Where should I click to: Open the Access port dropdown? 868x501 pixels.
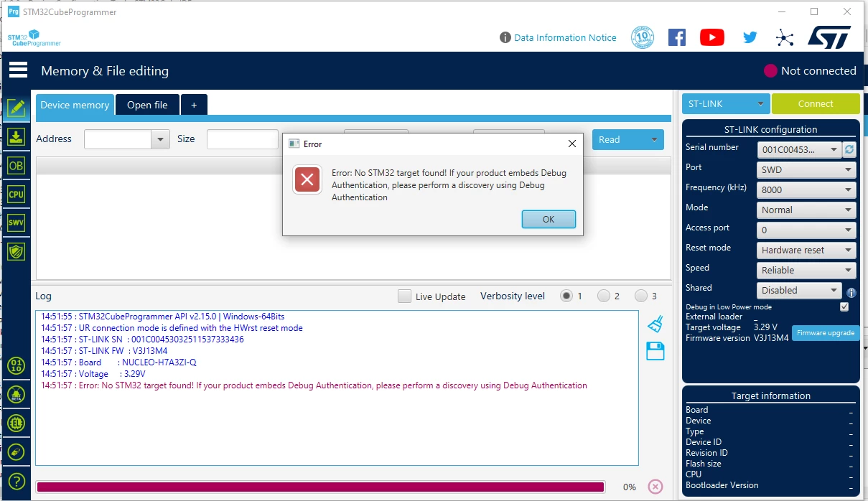(x=807, y=230)
